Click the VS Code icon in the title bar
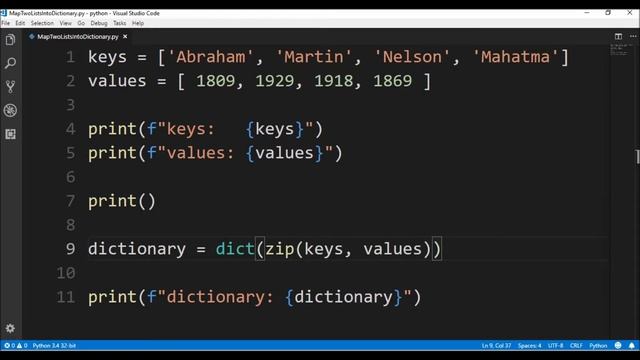Screen dimensions: 640x360 pyautogui.click(x=4, y=13)
